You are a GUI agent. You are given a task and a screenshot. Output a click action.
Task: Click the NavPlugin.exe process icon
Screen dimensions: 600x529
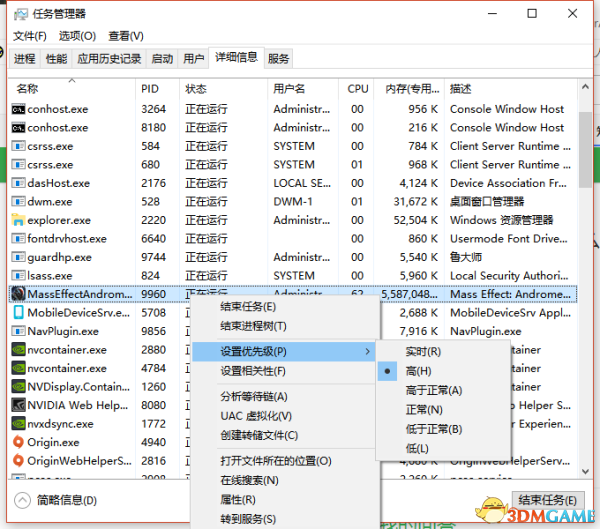click(x=18, y=331)
